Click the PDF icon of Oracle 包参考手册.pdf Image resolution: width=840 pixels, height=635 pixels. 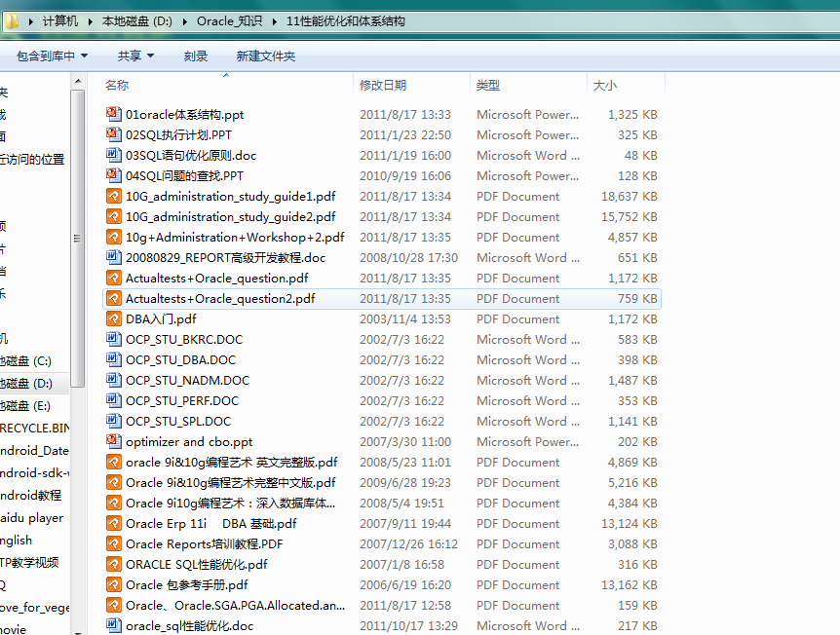[114, 584]
